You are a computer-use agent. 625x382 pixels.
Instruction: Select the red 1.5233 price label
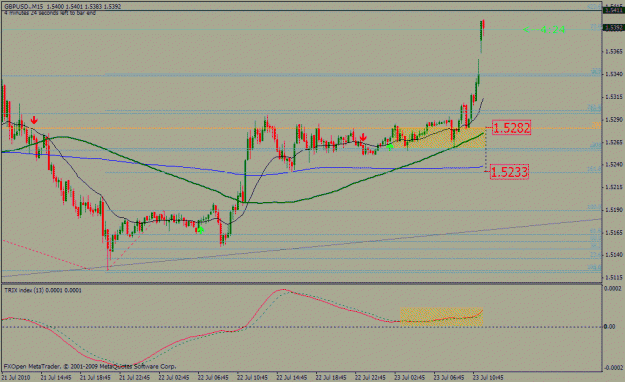[x=509, y=172]
